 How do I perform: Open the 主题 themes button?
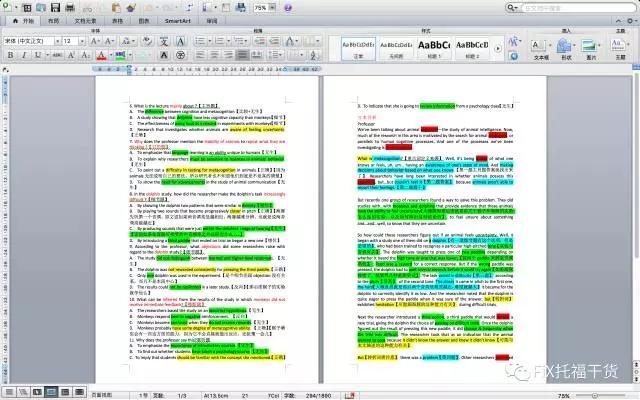[619, 48]
